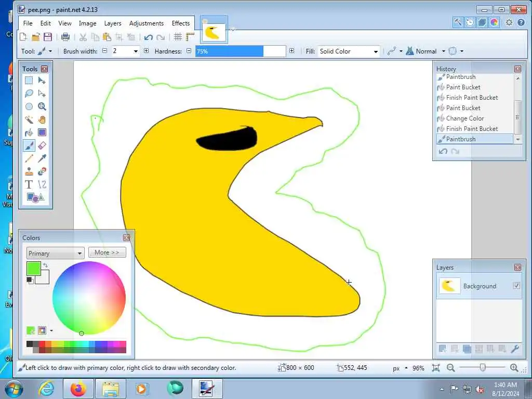Toggle the Layers window button
This screenshot has width=532, height=399.
482,22
